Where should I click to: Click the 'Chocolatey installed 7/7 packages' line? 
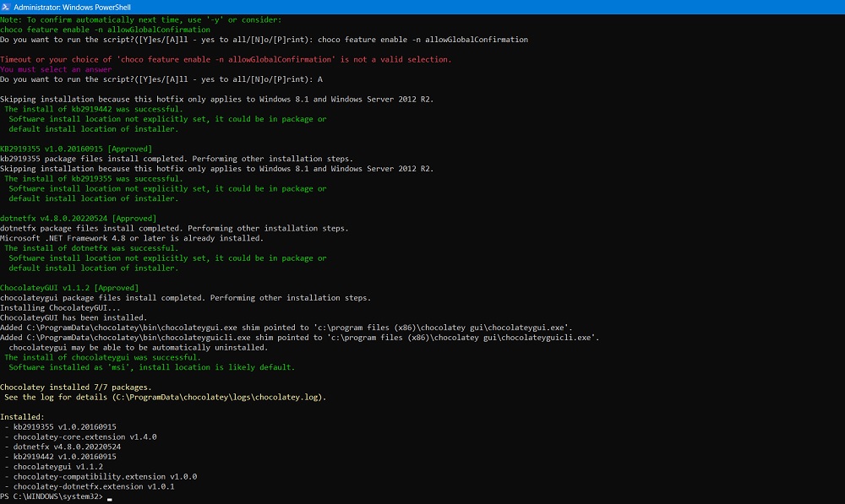tap(76, 387)
